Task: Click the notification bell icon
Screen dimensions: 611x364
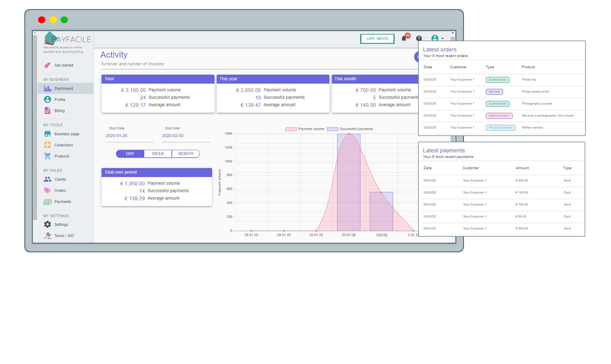Action: [404, 39]
